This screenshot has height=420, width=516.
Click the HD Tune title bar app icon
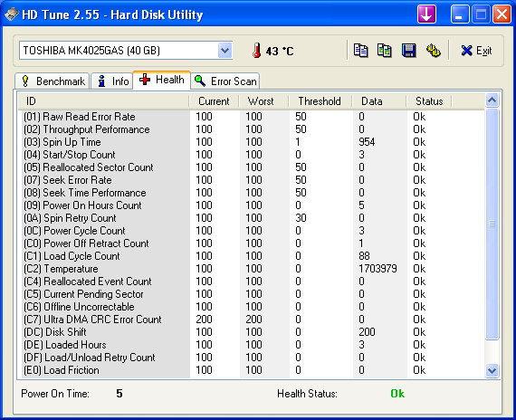(11, 14)
